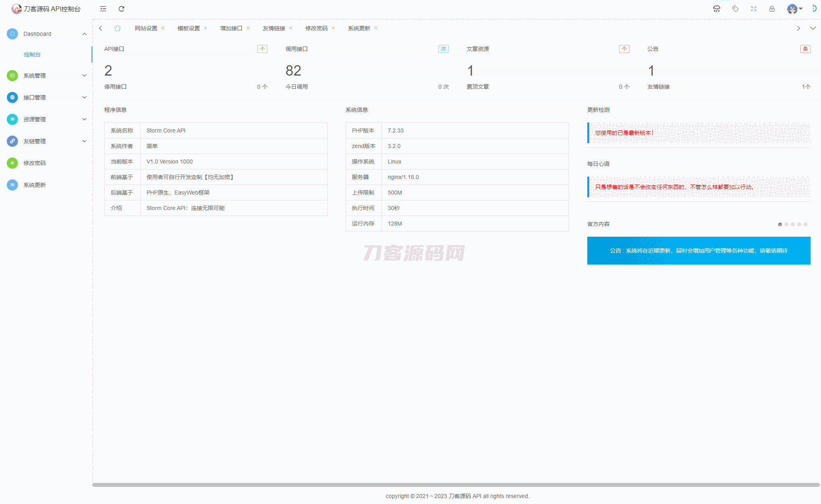821x504 pixels.
Task: Switch to the 模板设置 tab
Action: (189, 28)
